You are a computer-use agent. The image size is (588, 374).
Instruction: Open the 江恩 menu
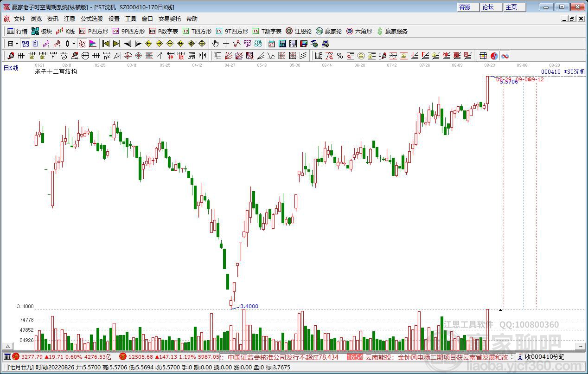(70, 19)
